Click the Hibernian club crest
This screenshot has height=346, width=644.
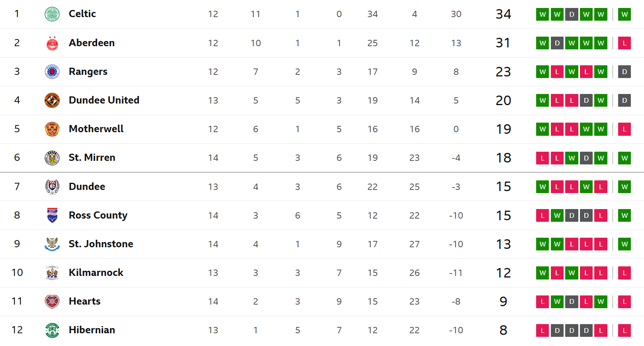pyautogui.click(x=52, y=330)
